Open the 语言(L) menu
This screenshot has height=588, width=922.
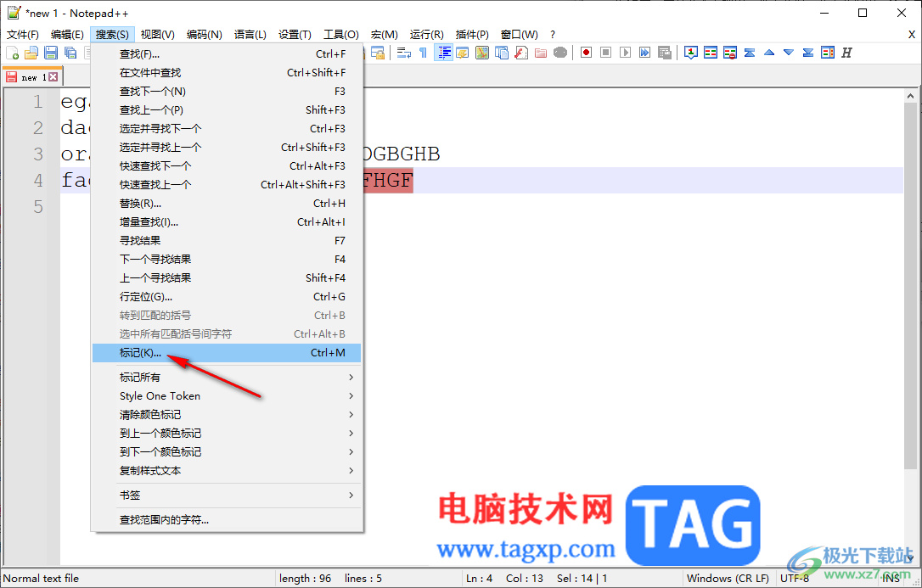pos(250,35)
